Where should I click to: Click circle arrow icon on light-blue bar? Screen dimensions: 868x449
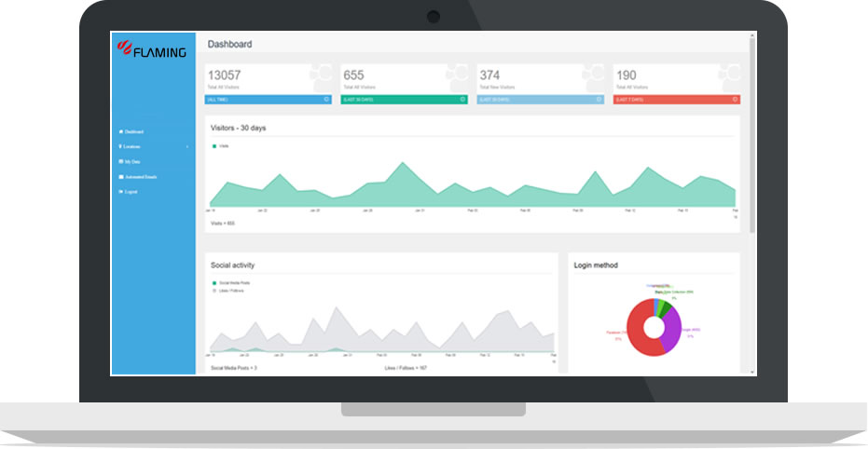(x=599, y=100)
